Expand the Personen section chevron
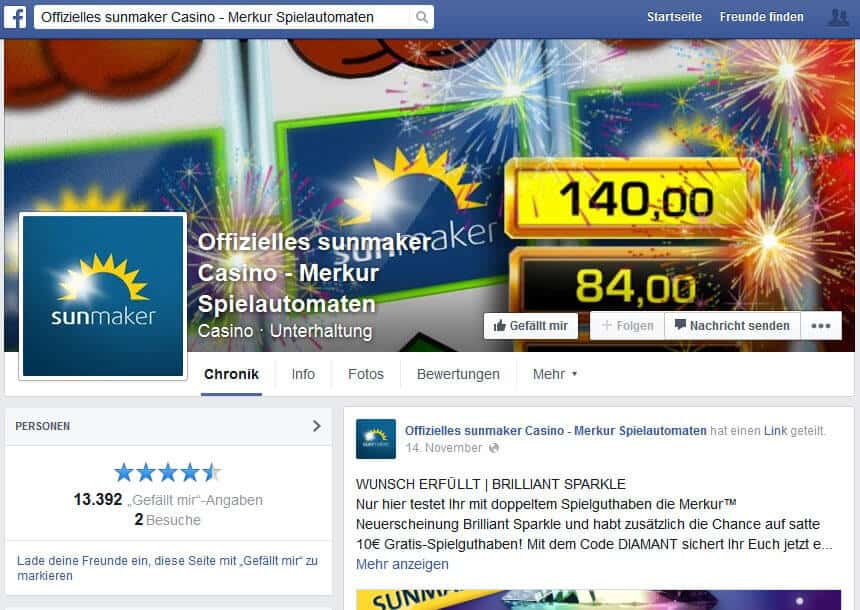This screenshot has width=860, height=610. (x=316, y=426)
